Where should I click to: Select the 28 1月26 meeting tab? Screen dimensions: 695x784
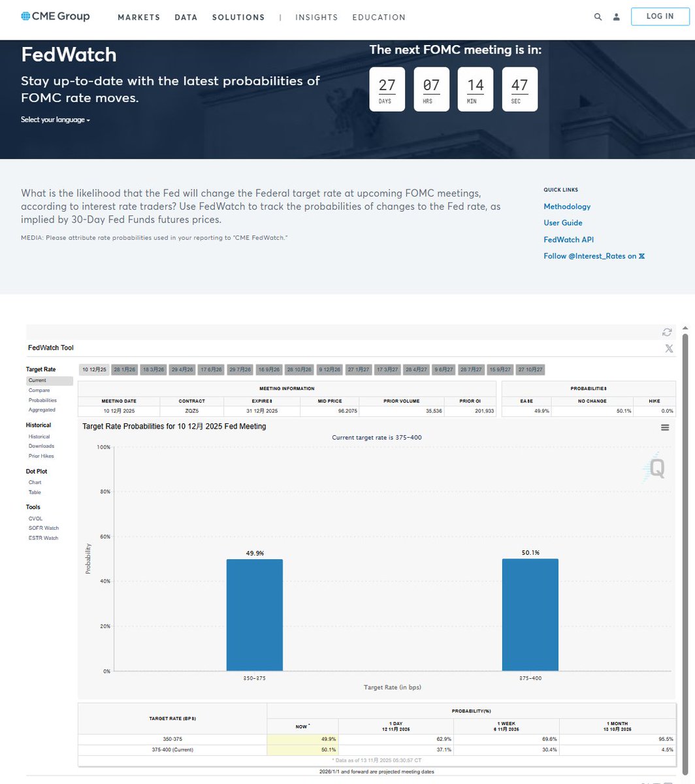pyautogui.click(x=124, y=370)
